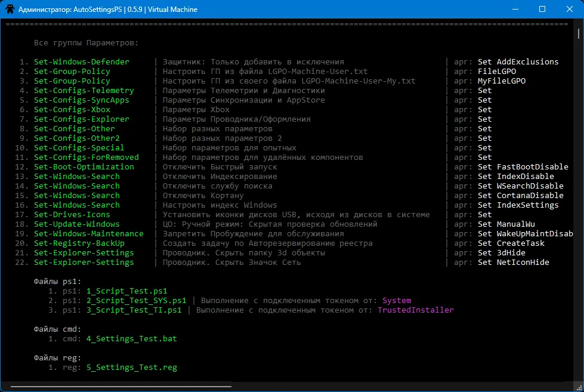The image size is (584, 392).
Task: Click 'Проводник. Скрыть папку 3d объекты' description
Action: [x=243, y=252]
